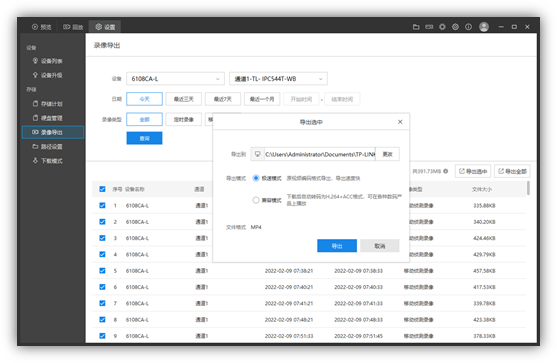Click the 取消 cancel button
The height and width of the screenshot is (363, 557).
380,246
